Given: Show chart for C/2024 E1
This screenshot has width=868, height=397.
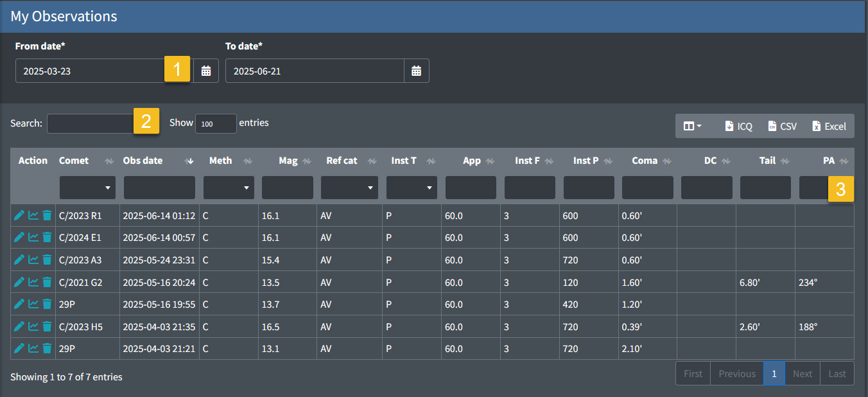Looking at the screenshot, I should point(33,238).
